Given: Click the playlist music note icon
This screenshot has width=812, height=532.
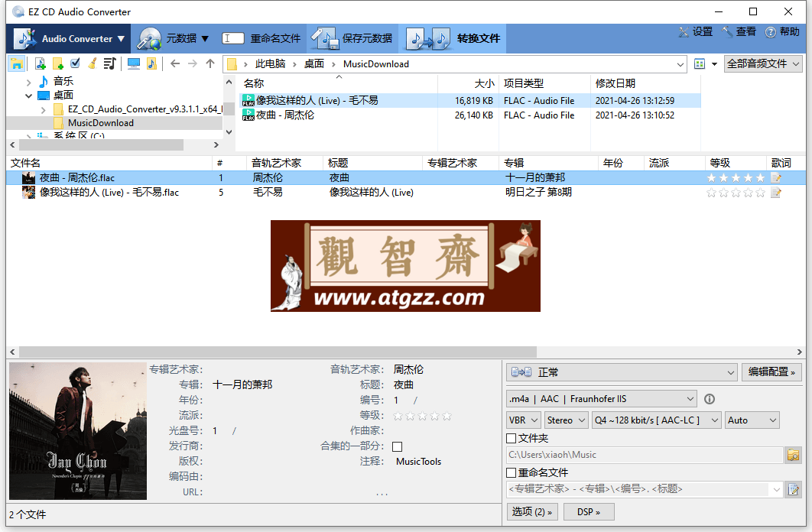Looking at the screenshot, I should 110,63.
